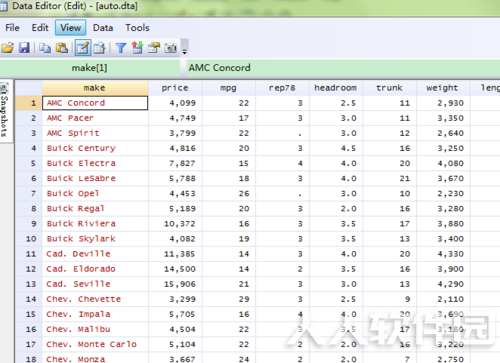Click the Buick Century cell

[95, 148]
